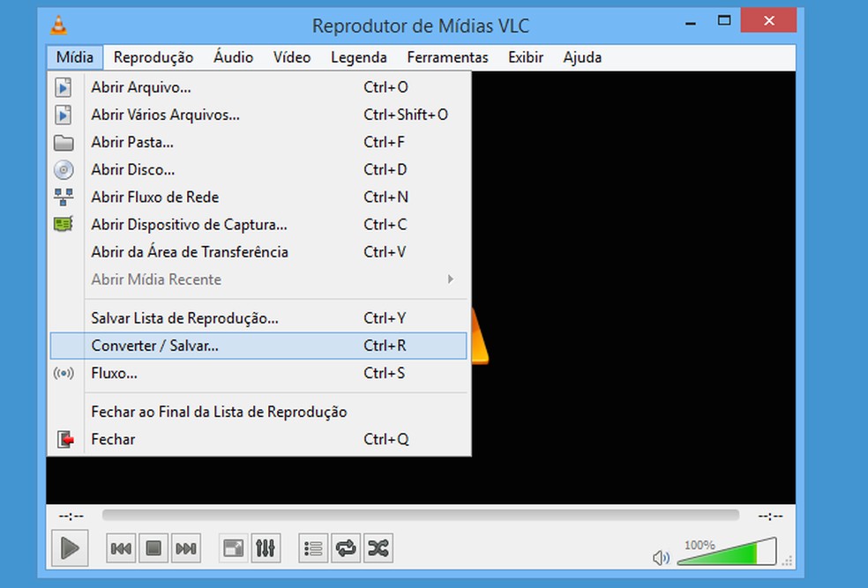This screenshot has width=868, height=588.
Task: Click elapsed time label at left
Action: point(71,516)
